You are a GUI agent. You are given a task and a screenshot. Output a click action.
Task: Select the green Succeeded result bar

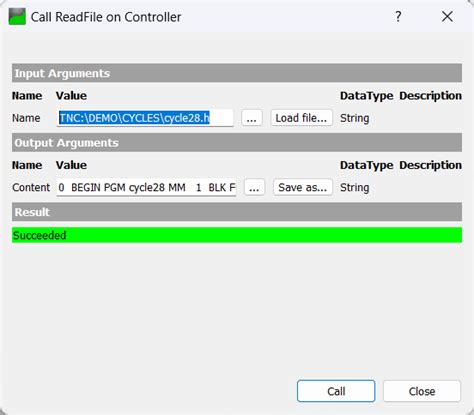pyautogui.click(x=237, y=235)
